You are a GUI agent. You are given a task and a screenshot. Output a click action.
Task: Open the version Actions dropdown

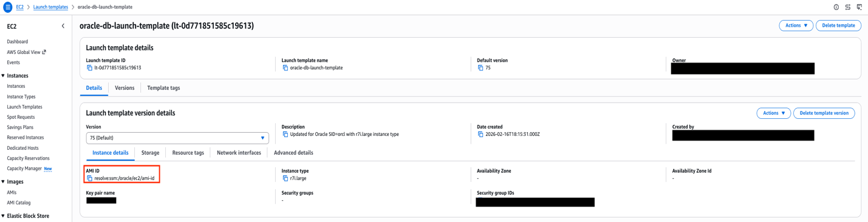click(773, 113)
